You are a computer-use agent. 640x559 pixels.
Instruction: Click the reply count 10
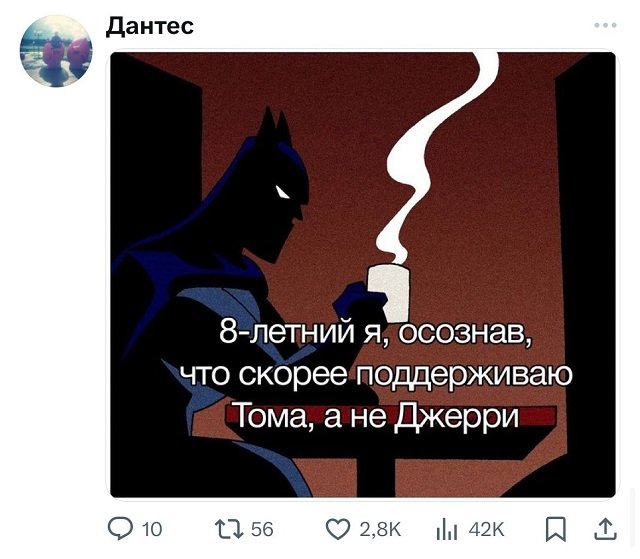[x=152, y=530]
